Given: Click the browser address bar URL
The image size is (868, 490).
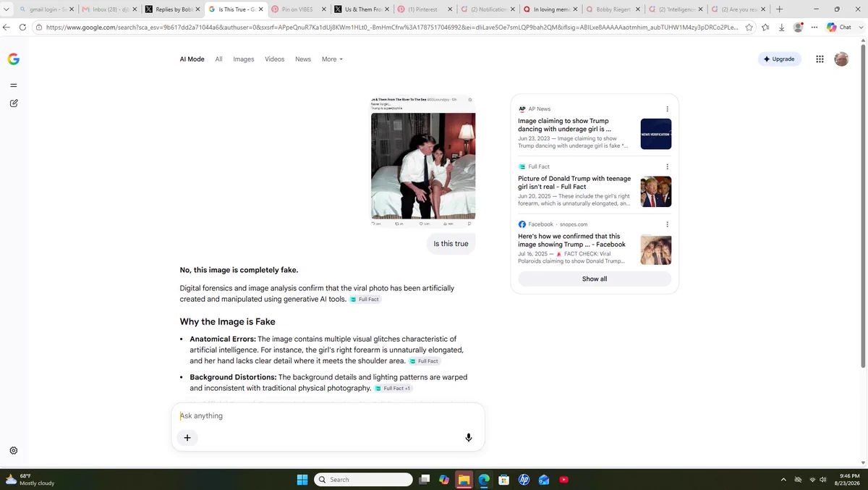Looking at the screenshot, I should pyautogui.click(x=391, y=27).
